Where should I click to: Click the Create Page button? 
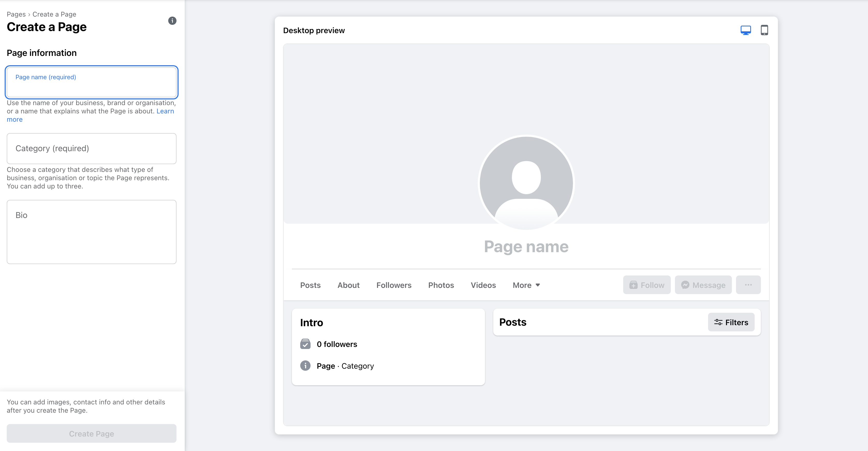(91, 433)
